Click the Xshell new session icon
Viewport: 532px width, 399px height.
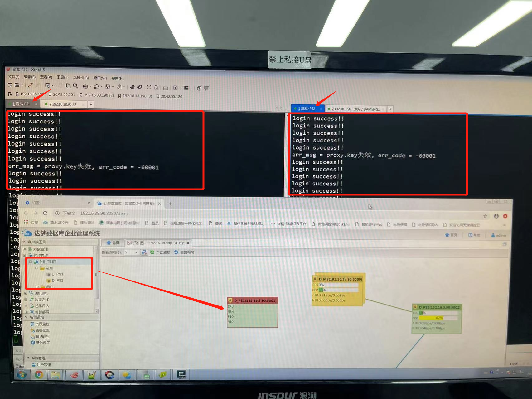tap(10, 85)
